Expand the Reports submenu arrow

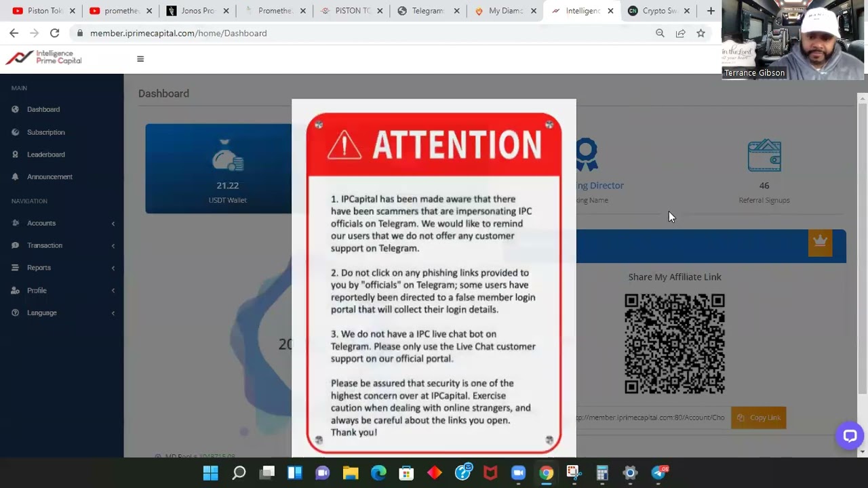[x=113, y=268]
